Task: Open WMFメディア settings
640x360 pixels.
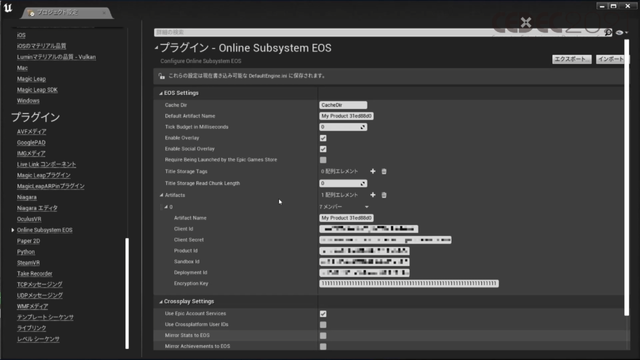Action: [32, 307]
